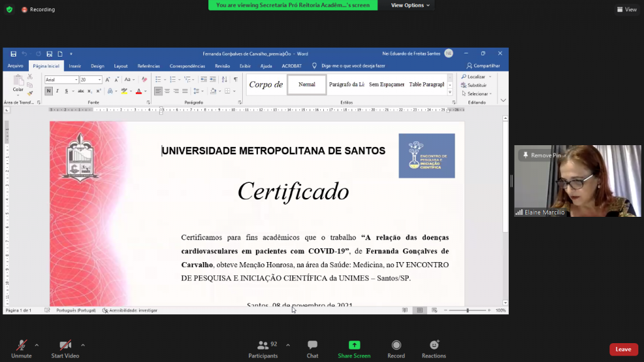Click the Colar paste button

(x=18, y=85)
